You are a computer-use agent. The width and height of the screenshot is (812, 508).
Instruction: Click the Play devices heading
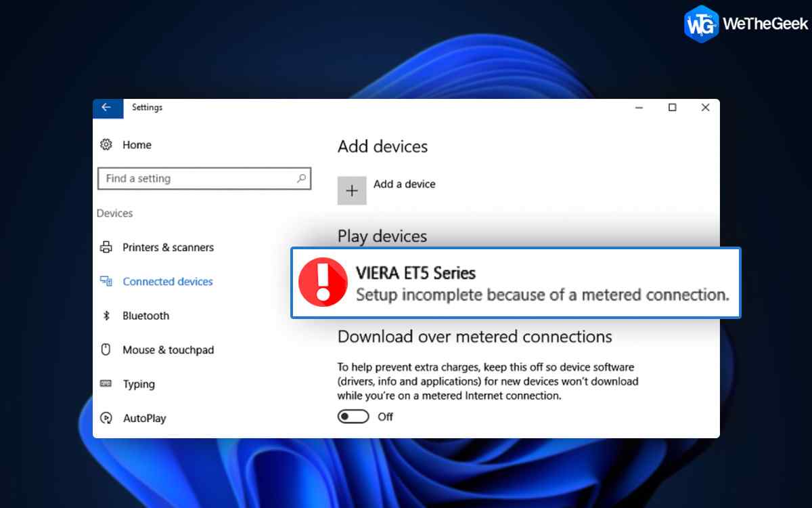click(382, 236)
